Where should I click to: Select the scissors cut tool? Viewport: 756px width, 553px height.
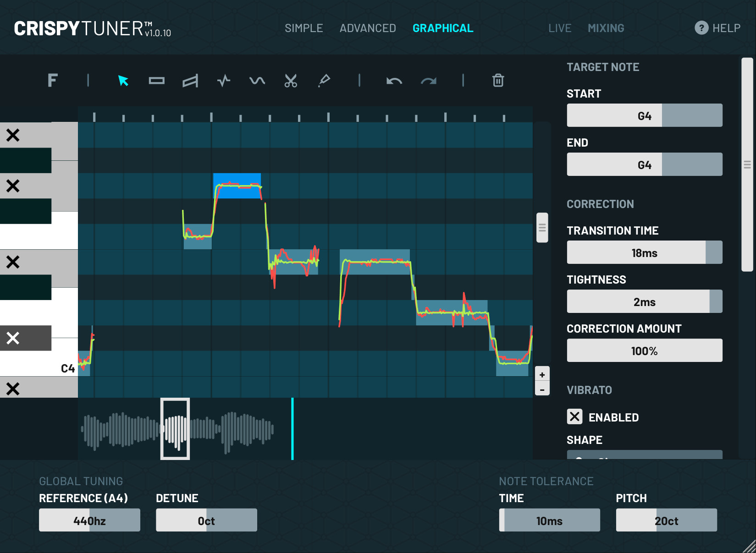[x=291, y=81]
